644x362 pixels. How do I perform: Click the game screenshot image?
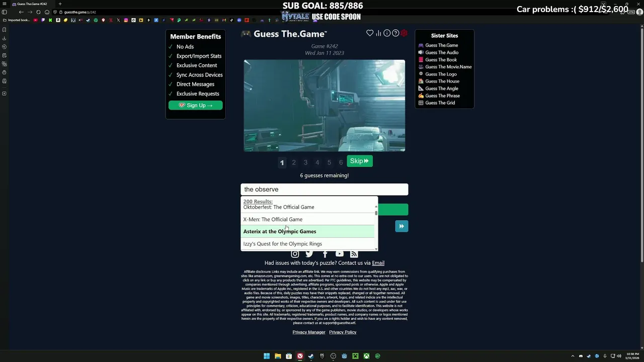(x=325, y=106)
